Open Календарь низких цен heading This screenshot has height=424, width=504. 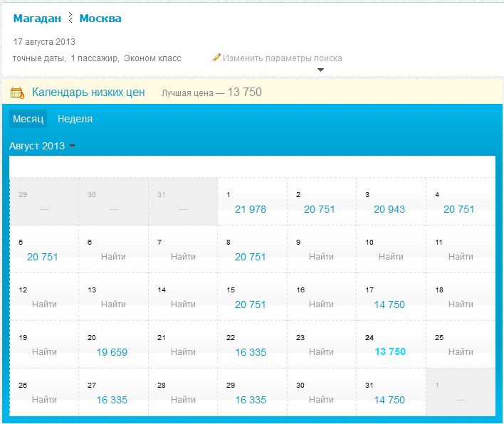click(x=88, y=92)
